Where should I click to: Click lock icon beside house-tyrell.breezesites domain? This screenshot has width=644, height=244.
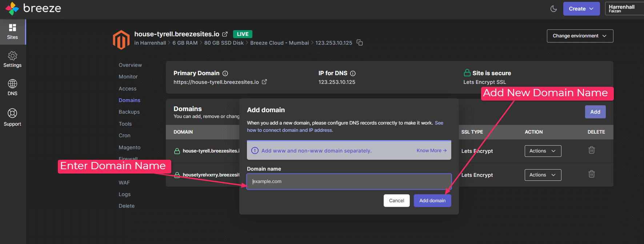pyautogui.click(x=177, y=151)
